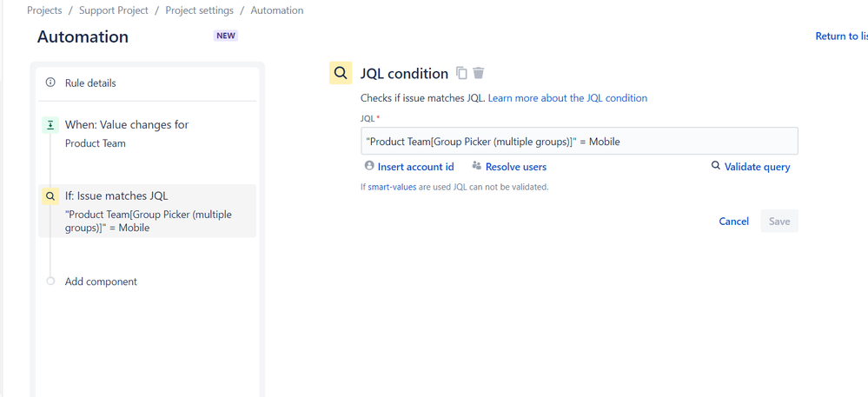Delete the JQL condition with trash icon

(x=479, y=73)
